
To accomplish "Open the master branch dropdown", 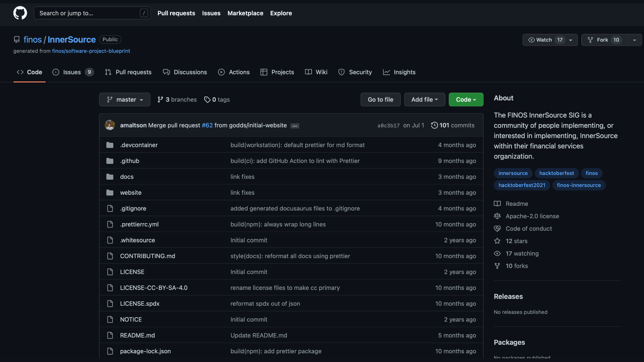I will pos(124,100).
